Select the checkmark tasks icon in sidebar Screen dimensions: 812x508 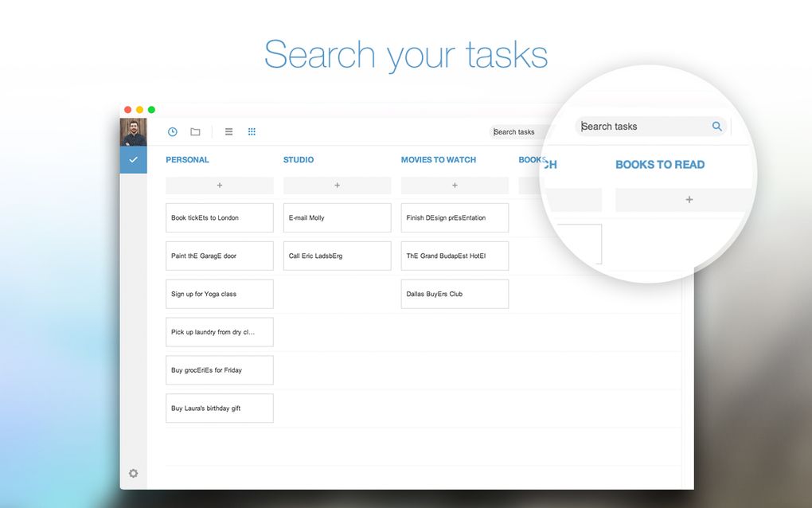(133, 159)
